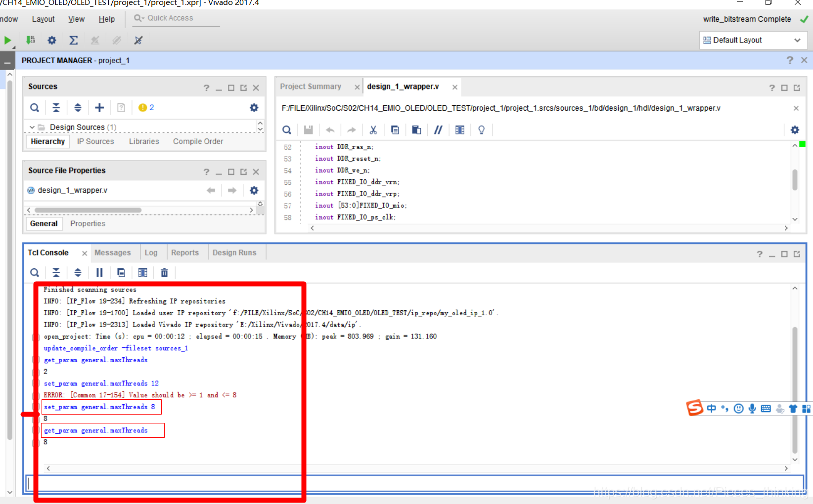Toggle column mode in Tcl Console

pyautogui.click(x=143, y=273)
